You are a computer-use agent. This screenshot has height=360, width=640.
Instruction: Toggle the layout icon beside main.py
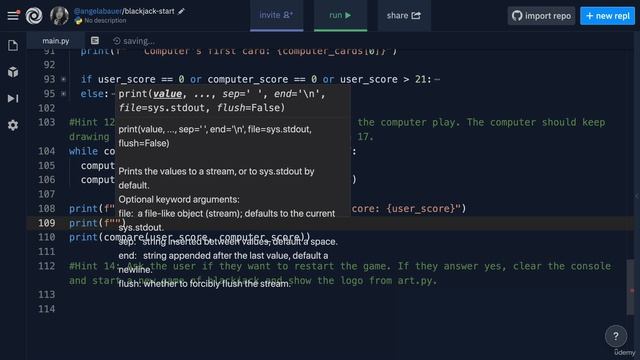(95, 40)
